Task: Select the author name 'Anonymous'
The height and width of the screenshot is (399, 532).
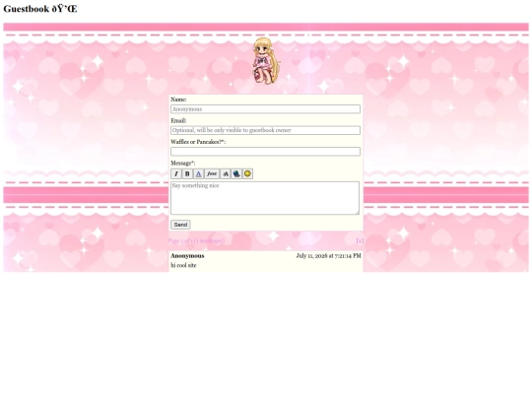Action: [x=187, y=256]
